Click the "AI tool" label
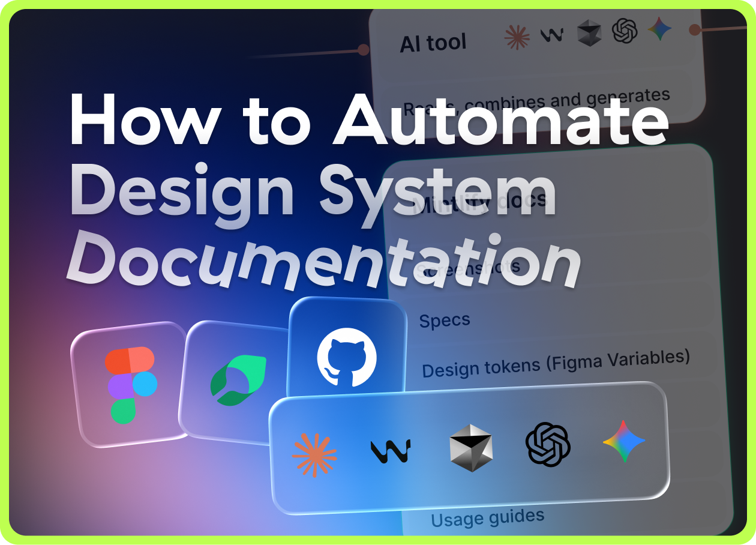The image size is (756, 545). [433, 43]
